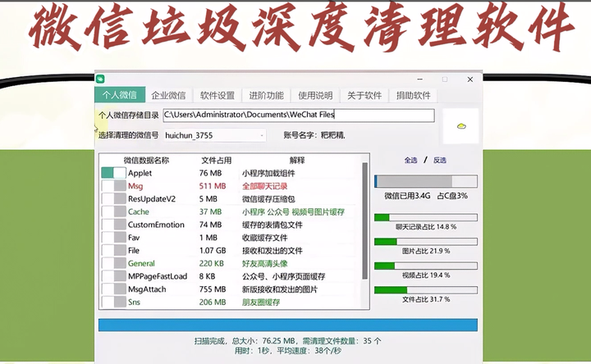Viewport: 591px width, 364px height.
Task: Click the yellow cloud icon beside directory field
Action: [x=461, y=126]
